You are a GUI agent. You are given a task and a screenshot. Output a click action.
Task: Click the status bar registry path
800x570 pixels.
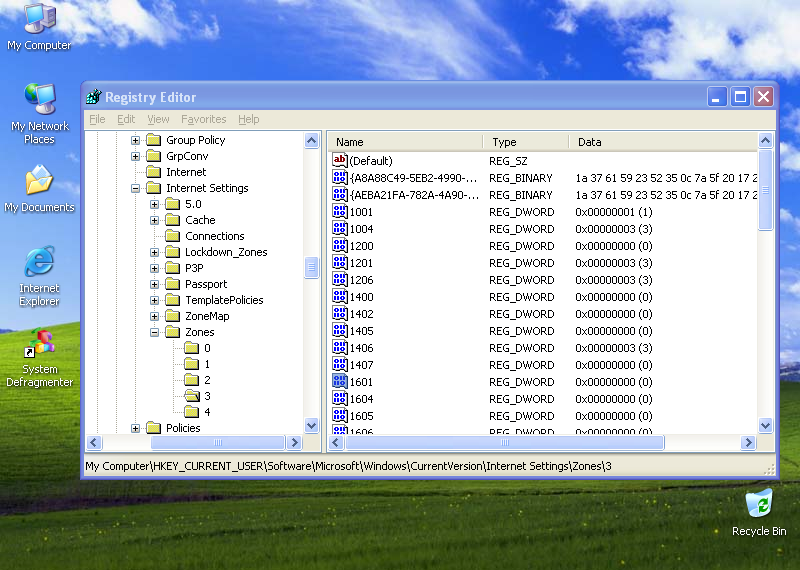pos(348,466)
